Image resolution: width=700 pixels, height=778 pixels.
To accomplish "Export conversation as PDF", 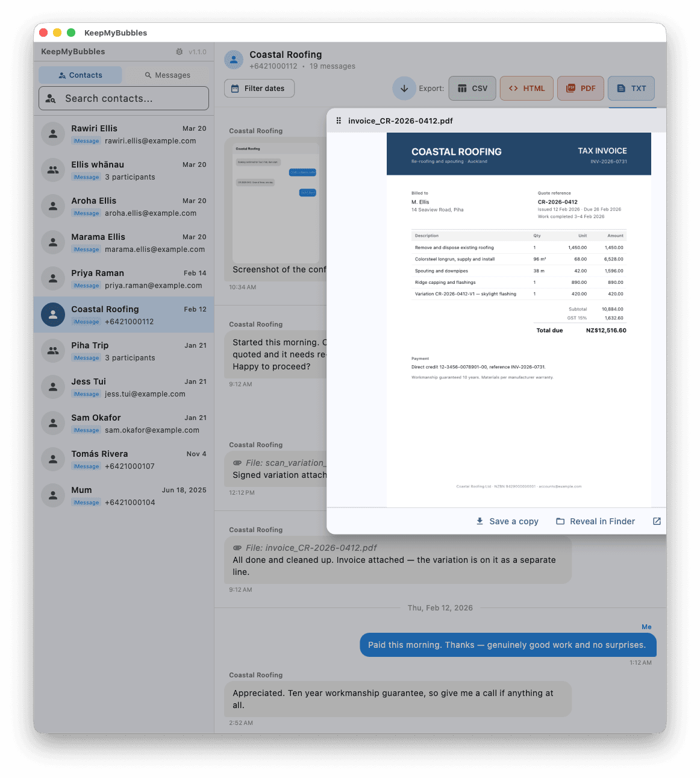I will (x=581, y=89).
